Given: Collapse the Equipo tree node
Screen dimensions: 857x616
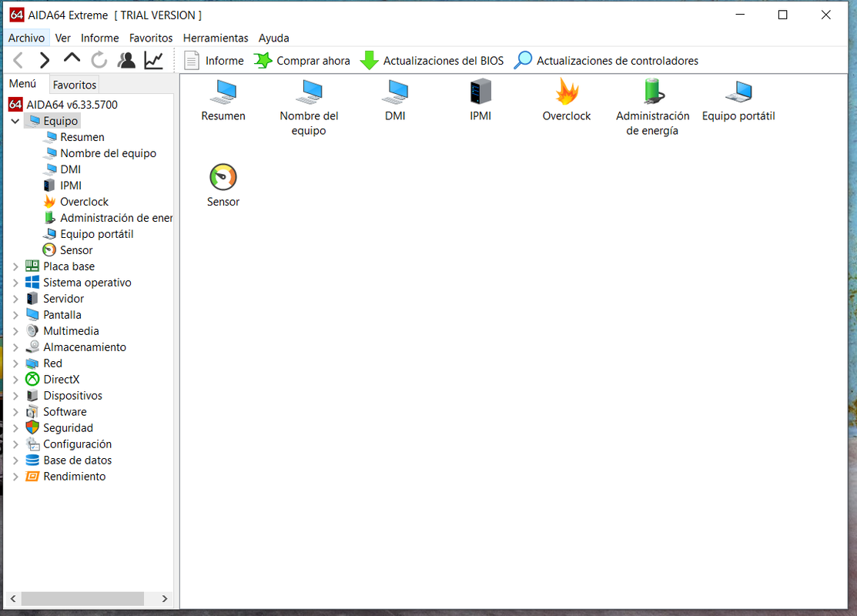Looking at the screenshot, I should [15, 121].
